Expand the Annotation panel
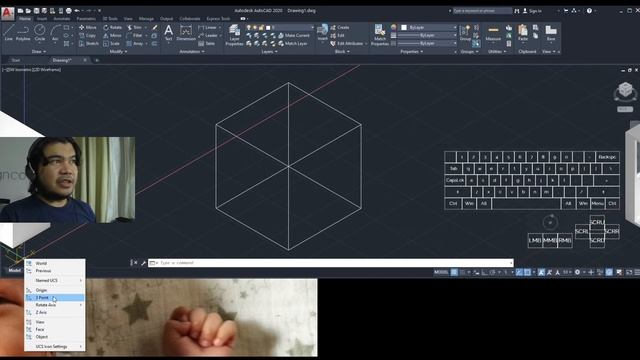The width and height of the screenshot is (640, 360). tap(192, 52)
